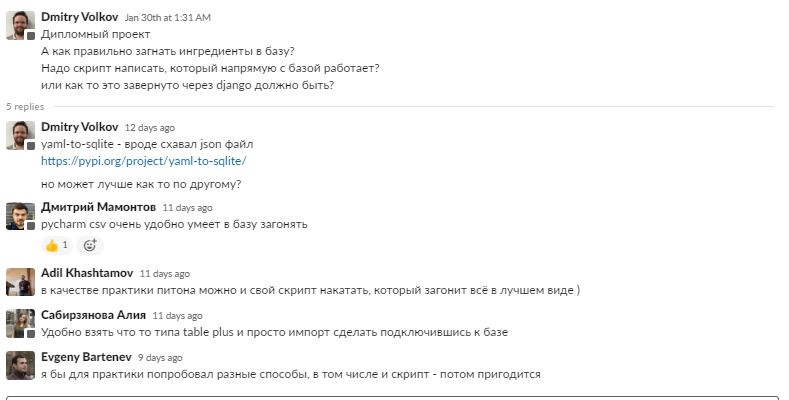Click the thumbs up reaction emoji
The width and height of the screenshot is (789, 400).
coord(57,246)
